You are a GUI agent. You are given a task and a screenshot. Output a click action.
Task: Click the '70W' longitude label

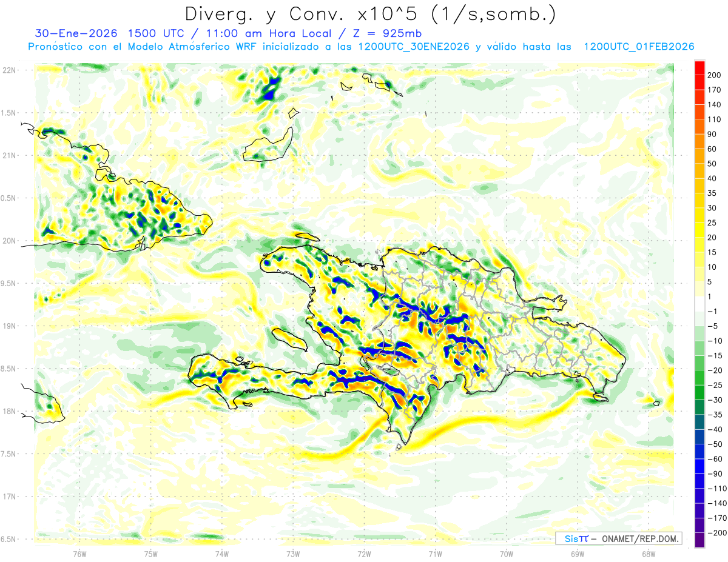[507, 554]
